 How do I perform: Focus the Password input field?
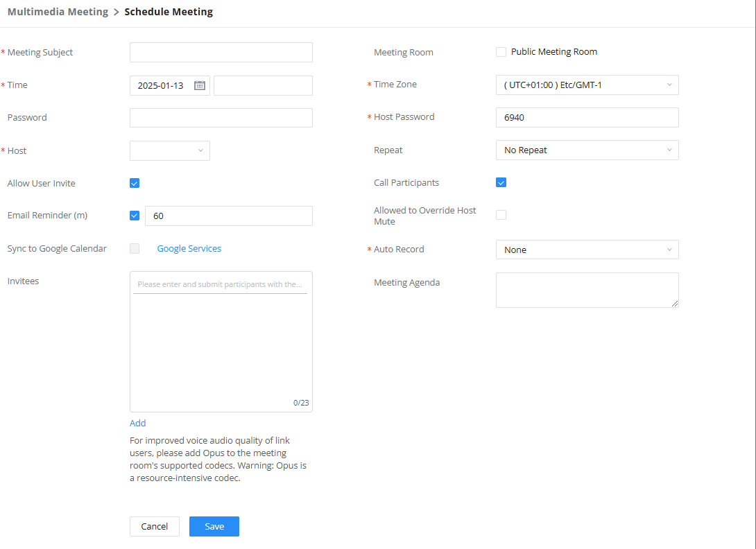coord(221,118)
